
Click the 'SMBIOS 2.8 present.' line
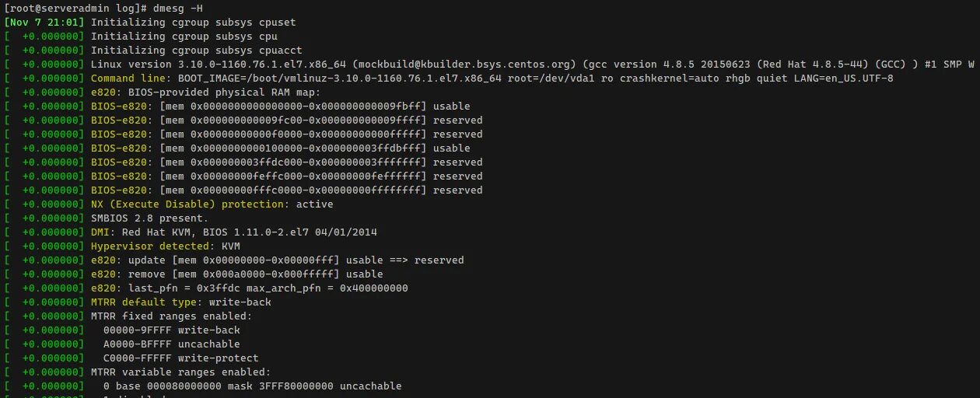(x=149, y=218)
